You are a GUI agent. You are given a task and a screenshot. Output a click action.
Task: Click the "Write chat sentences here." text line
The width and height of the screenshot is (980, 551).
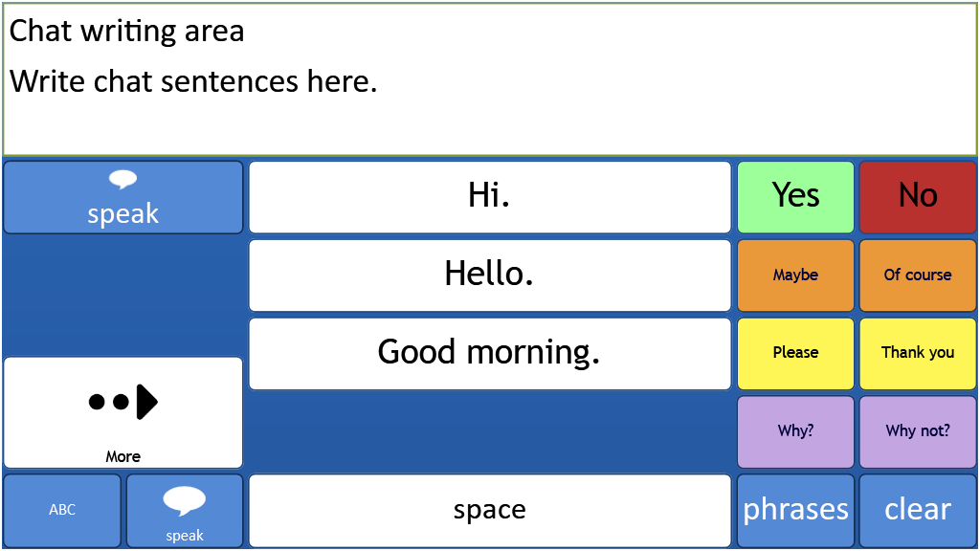(x=194, y=81)
